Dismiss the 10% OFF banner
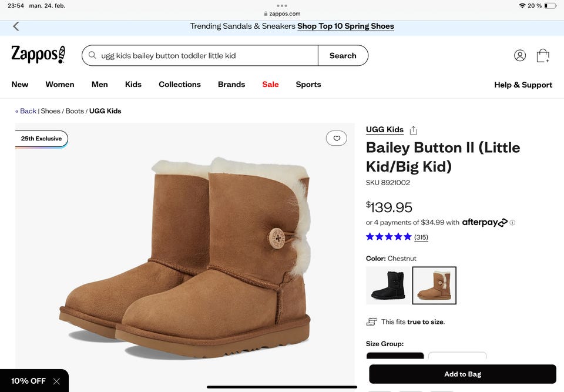The image size is (564, 392). click(56, 381)
